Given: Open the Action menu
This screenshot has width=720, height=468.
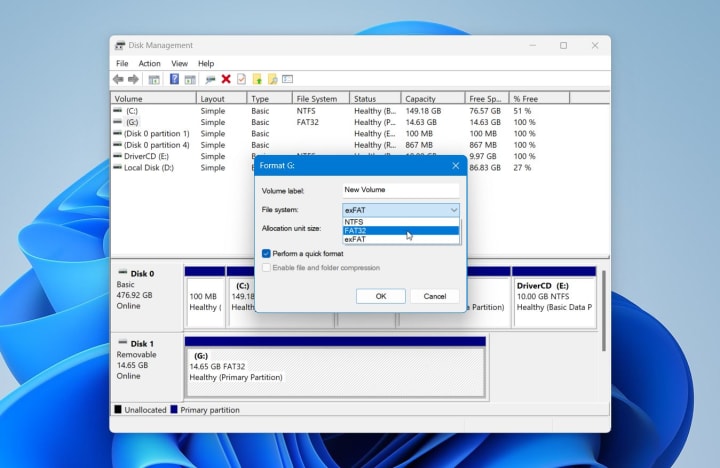Looking at the screenshot, I should pos(149,63).
